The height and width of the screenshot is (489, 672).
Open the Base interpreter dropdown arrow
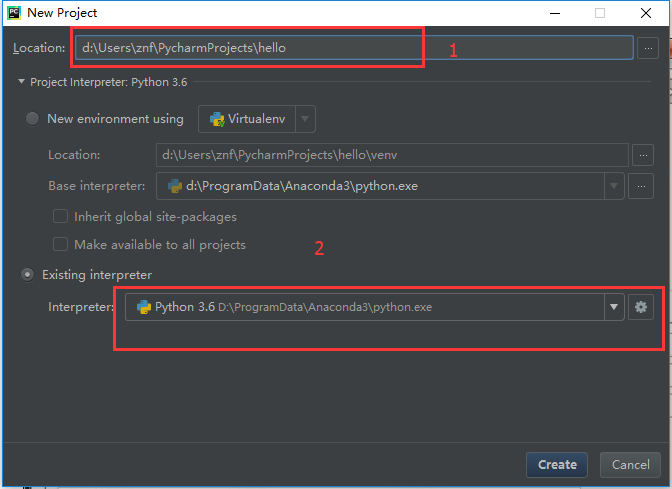[x=614, y=186]
